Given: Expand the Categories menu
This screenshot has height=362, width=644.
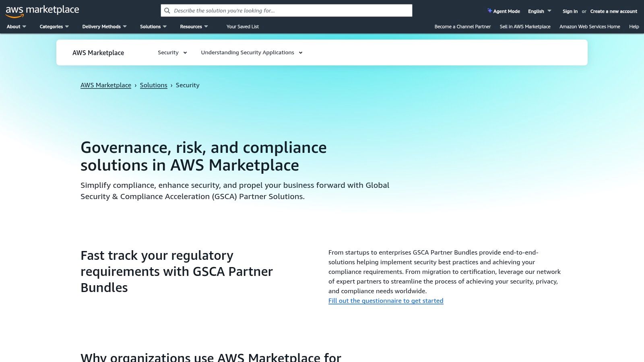Looking at the screenshot, I should pyautogui.click(x=54, y=27).
